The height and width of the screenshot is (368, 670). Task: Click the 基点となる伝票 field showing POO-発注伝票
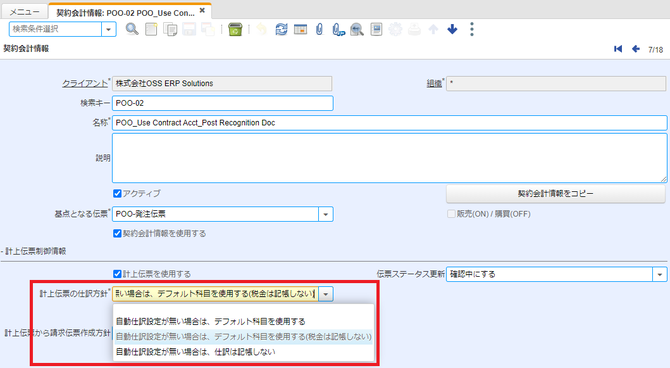(215, 214)
